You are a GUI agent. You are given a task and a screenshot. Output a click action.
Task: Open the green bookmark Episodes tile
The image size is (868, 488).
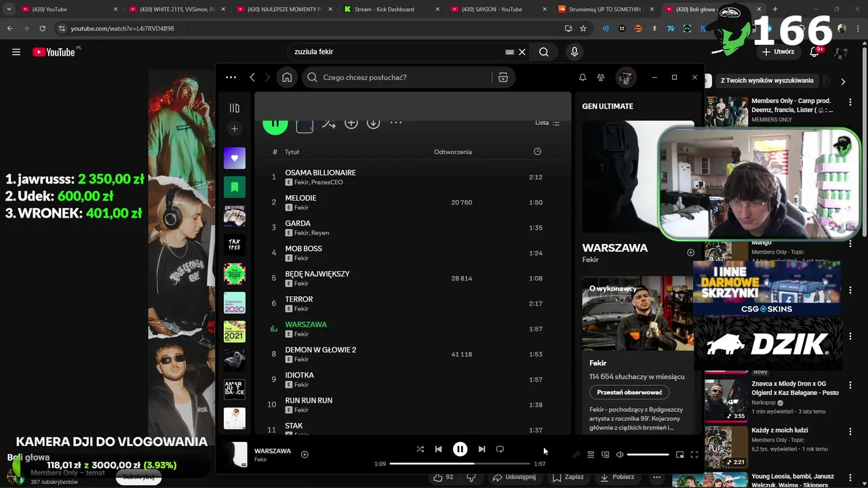235,187
